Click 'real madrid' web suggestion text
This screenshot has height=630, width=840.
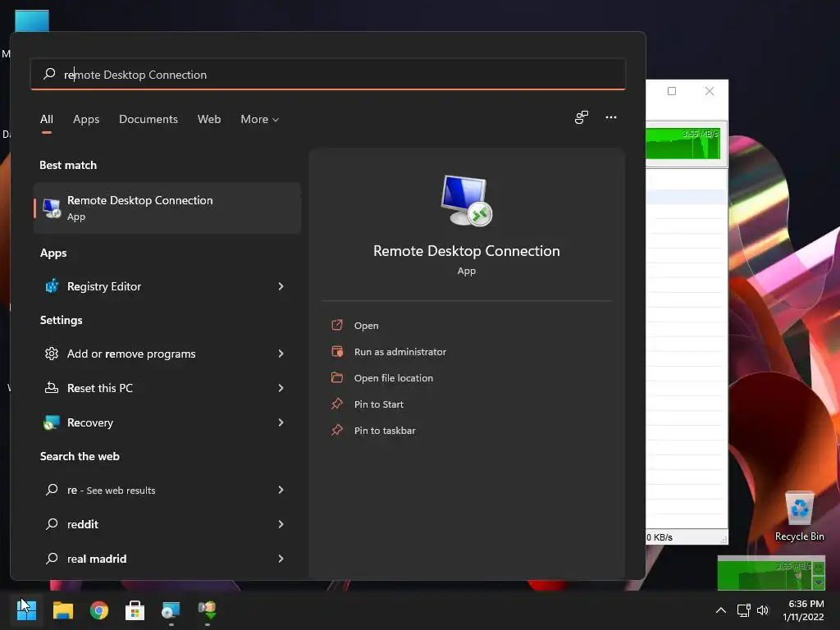[97, 559]
